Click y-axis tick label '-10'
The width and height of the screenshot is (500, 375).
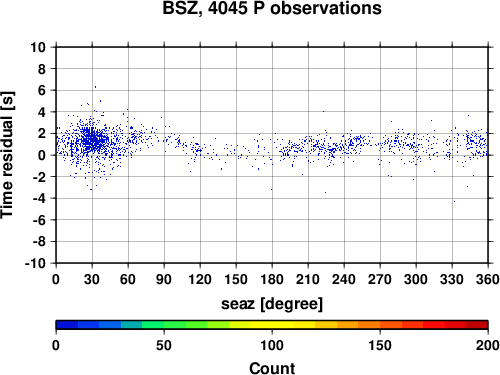35,263
